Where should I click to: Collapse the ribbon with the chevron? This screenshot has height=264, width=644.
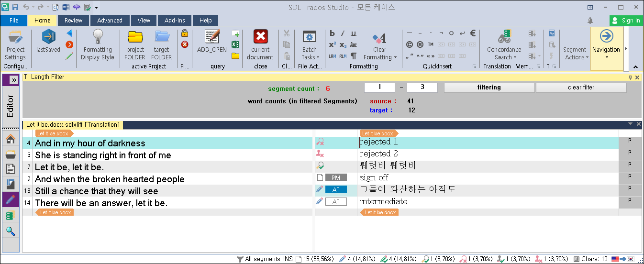636,66
